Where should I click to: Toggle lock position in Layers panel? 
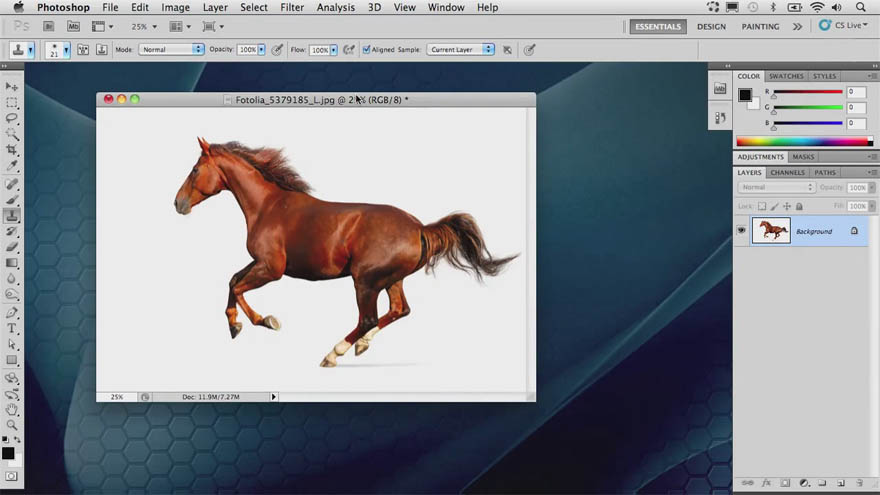coord(787,206)
